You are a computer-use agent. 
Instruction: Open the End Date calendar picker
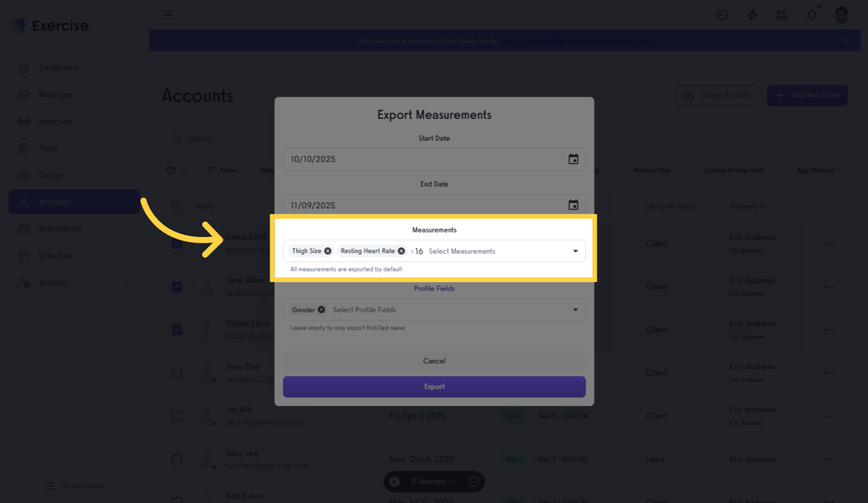click(573, 204)
